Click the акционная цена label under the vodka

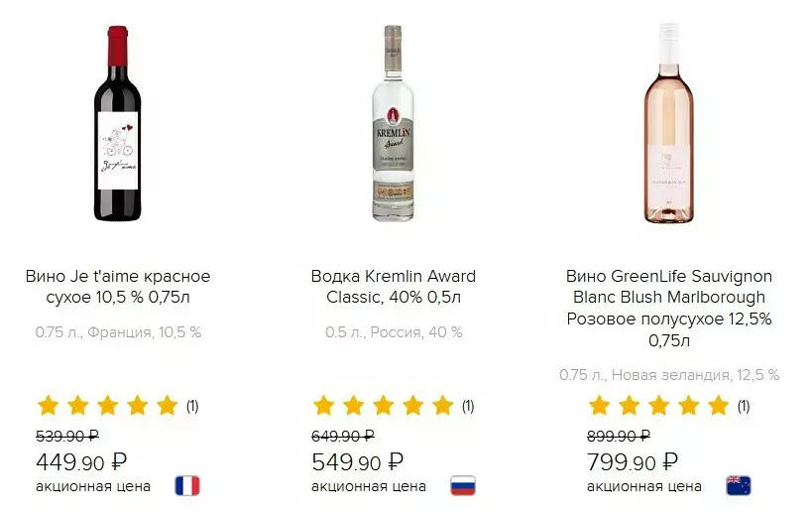(x=369, y=486)
